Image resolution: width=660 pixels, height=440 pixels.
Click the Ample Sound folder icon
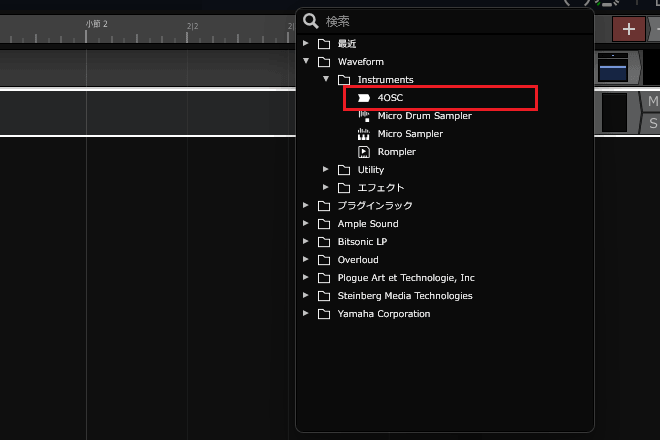[x=323, y=224]
